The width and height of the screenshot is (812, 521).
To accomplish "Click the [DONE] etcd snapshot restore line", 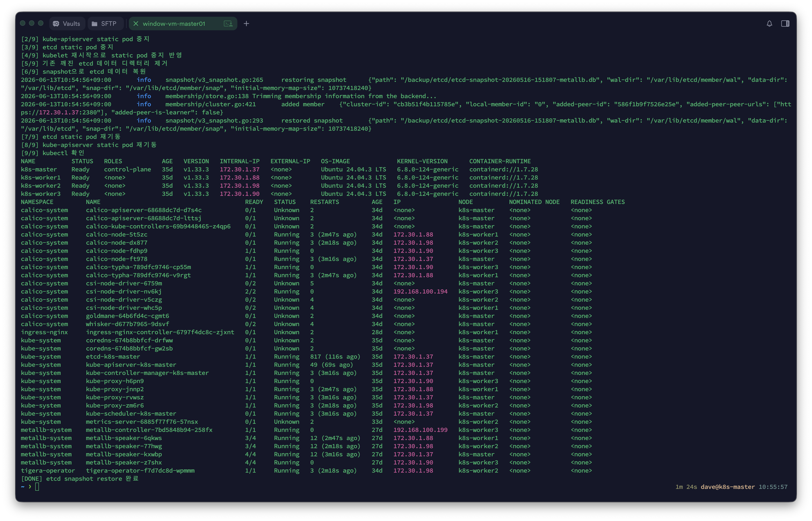I will point(80,479).
